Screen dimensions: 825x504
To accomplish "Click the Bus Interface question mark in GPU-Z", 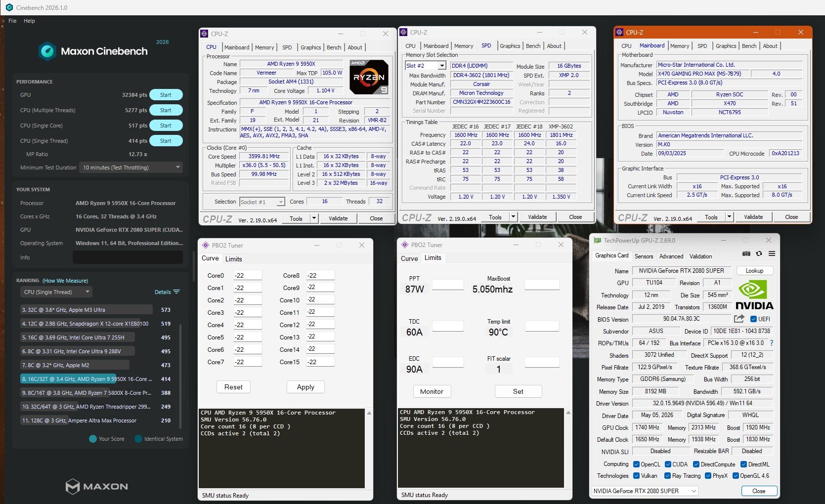I will pos(772,343).
